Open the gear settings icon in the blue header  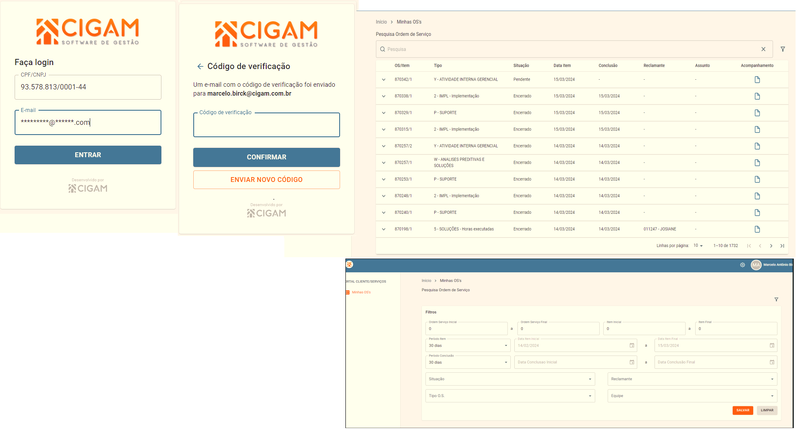pyautogui.click(x=742, y=265)
